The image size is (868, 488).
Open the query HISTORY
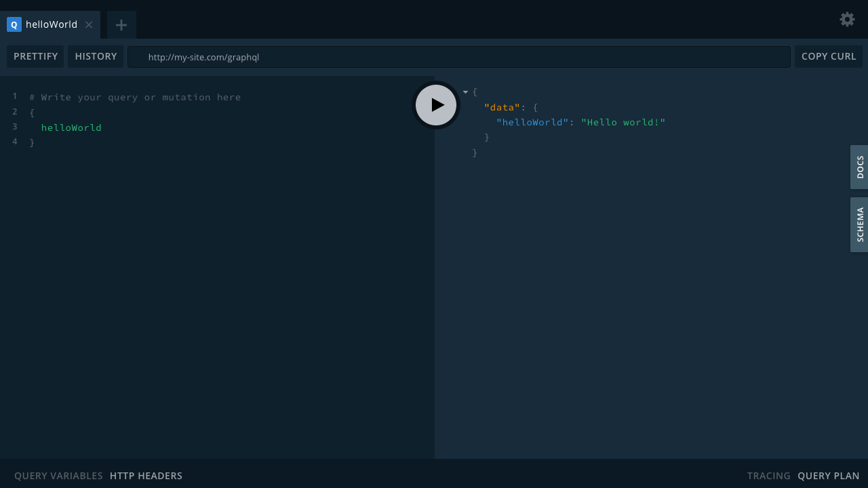point(96,56)
